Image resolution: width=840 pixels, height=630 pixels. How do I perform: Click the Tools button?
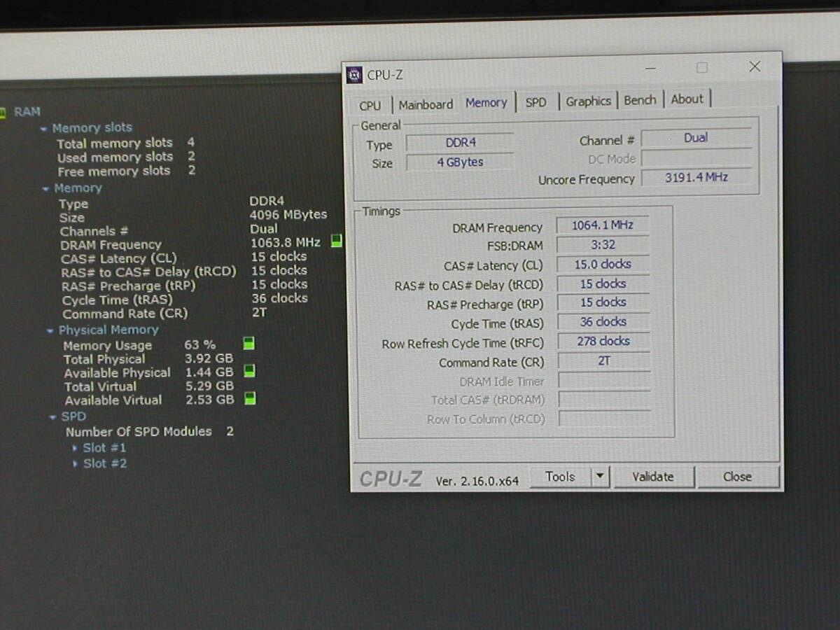pyautogui.click(x=560, y=477)
